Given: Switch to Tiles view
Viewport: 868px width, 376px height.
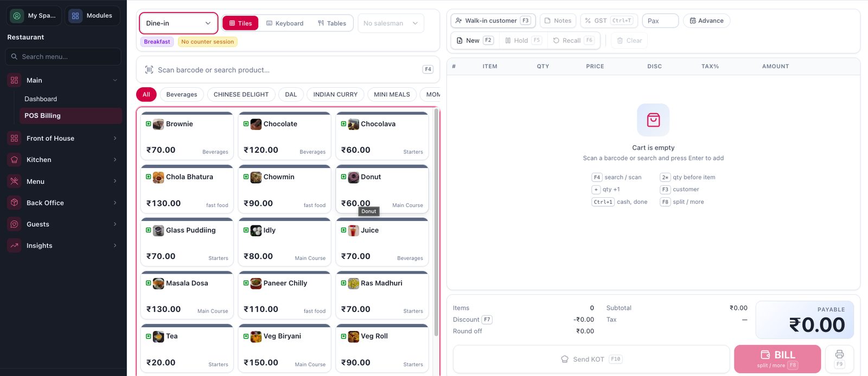Looking at the screenshot, I should point(240,23).
